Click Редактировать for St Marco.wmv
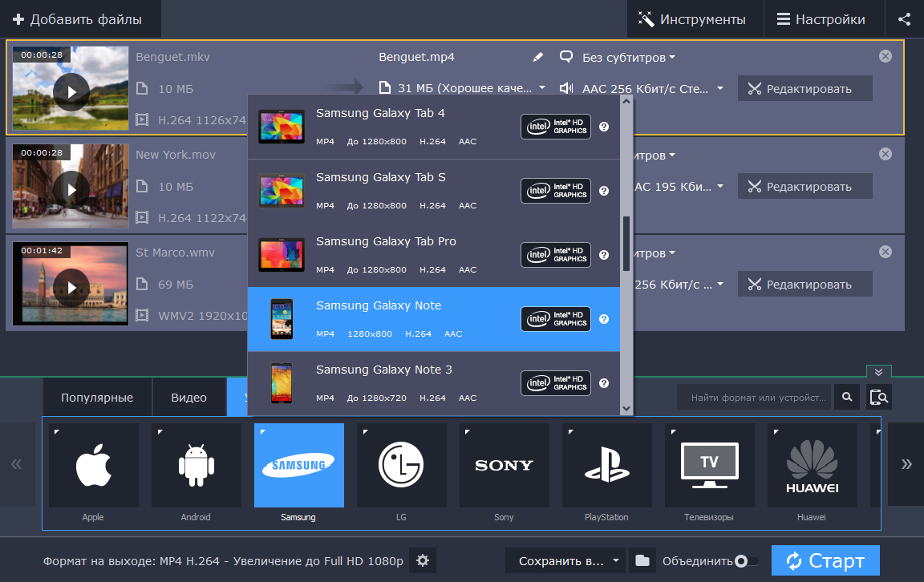This screenshot has height=582, width=924. click(805, 284)
